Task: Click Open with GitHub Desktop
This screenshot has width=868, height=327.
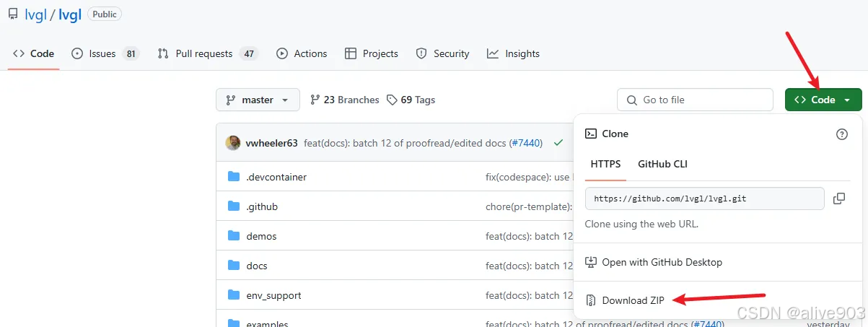Action: [x=662, y=262]
